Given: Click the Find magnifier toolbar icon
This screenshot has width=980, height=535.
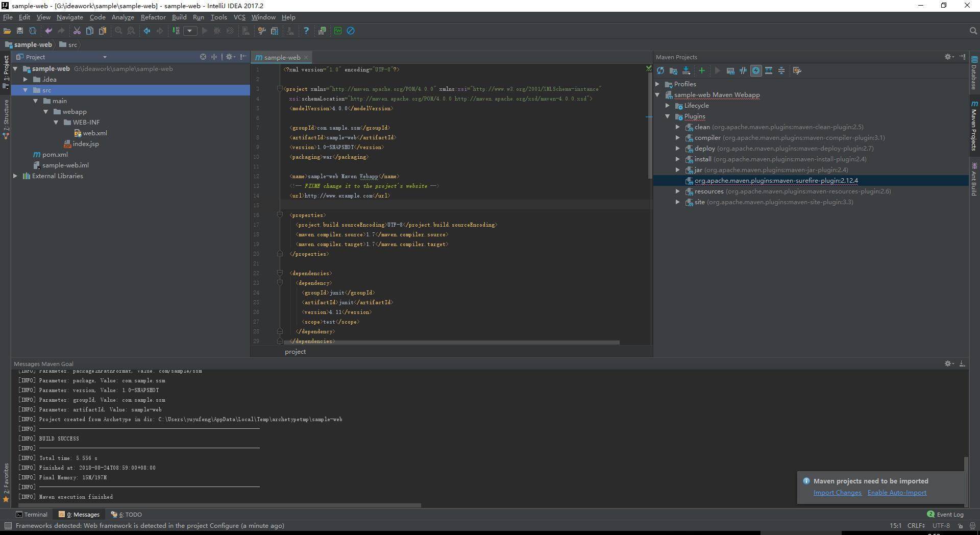Looking at the screenshot, I should click(x=118, y=31).
